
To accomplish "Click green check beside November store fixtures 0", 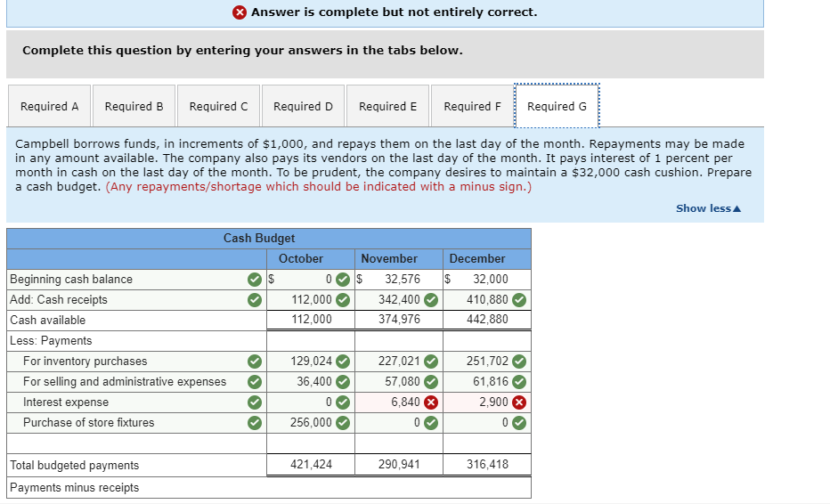I will point(431,422).
